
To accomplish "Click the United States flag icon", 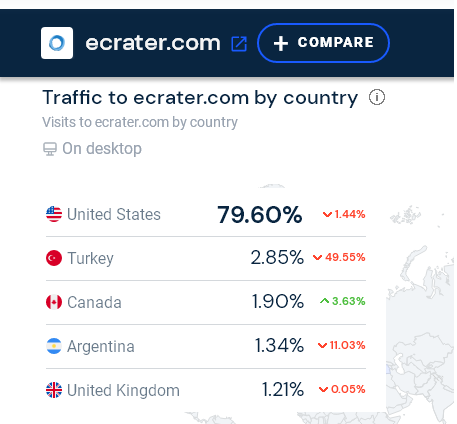I will (54, 214).
